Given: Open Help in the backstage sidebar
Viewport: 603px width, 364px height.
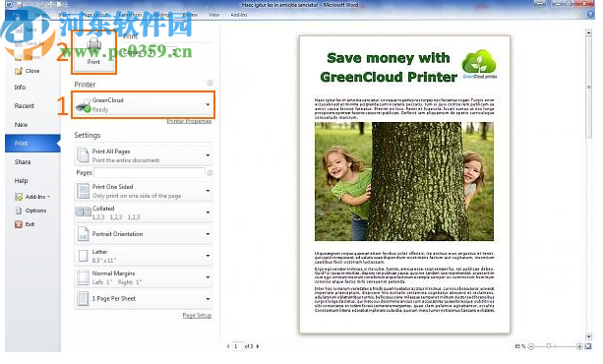Looking at the screenshot, I should click(22, 180).
